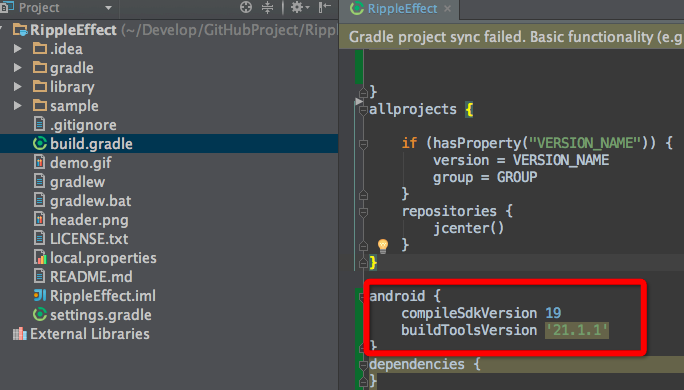Select the README.md file
This screenshot has width=684, height=390.
pyautogui.click(x=91, y=277)
